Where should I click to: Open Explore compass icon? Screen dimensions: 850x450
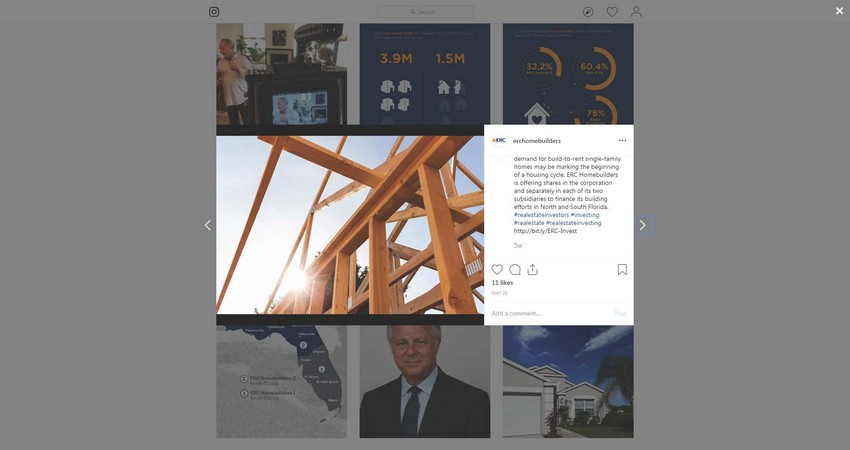pyautogui.click(x=588, y=12)
